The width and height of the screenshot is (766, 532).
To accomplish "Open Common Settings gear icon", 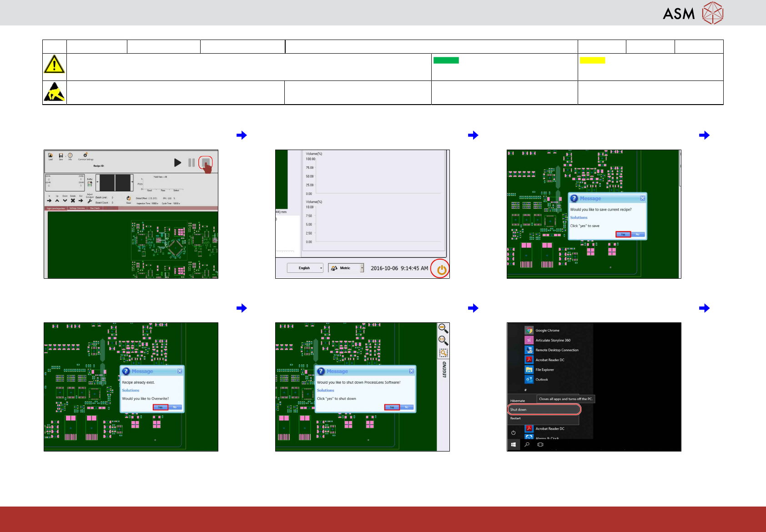I will [x=86, y=156].
